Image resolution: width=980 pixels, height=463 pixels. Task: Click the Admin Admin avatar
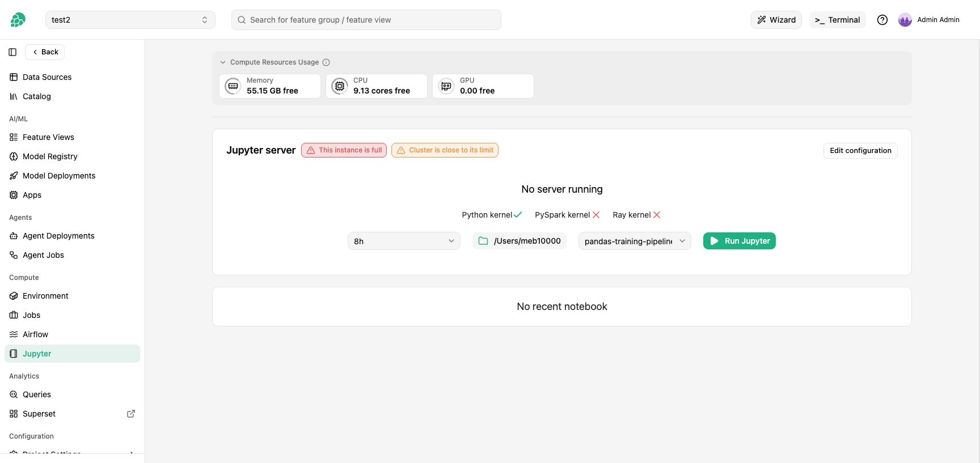point(905,20)
